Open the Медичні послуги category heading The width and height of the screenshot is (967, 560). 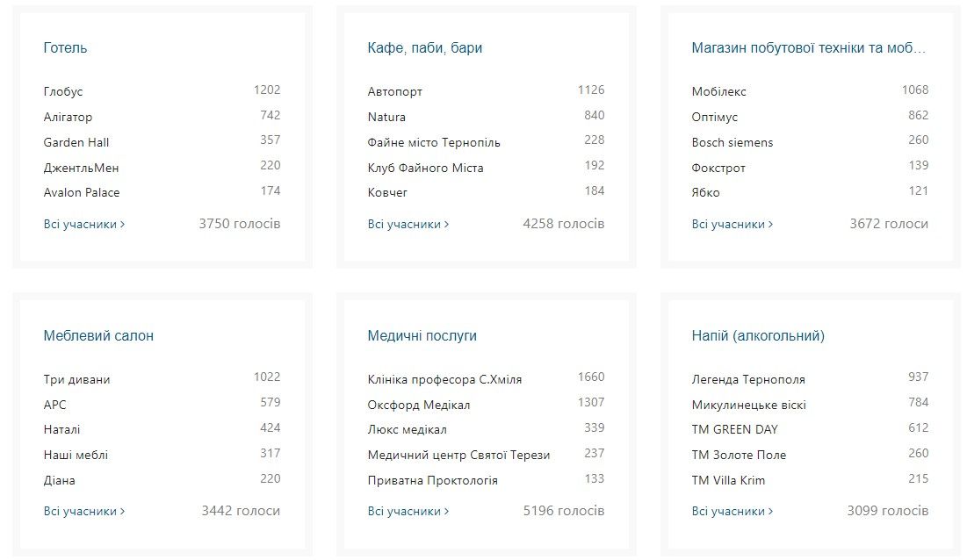tap(422, 336)
